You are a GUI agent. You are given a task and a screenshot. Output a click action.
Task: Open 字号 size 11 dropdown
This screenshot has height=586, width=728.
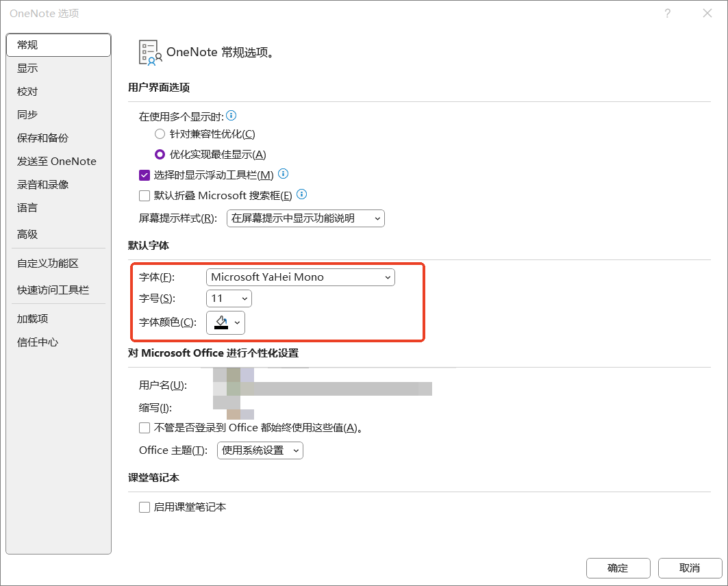coord(229,298)
